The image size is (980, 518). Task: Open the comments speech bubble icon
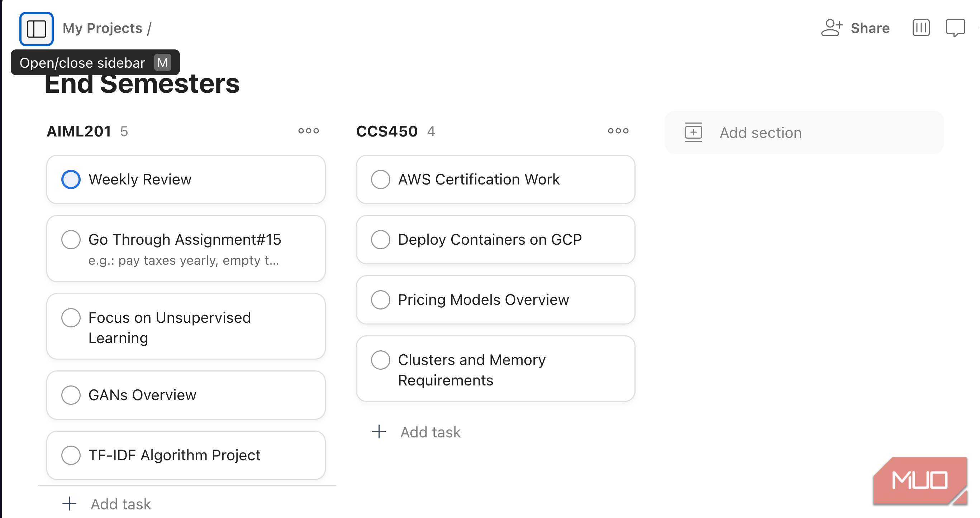point(955,28)
